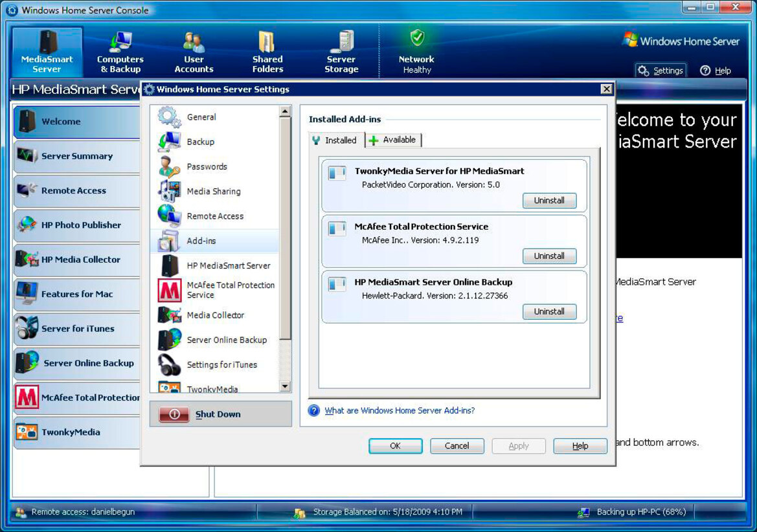Click the dialog Help button
This screenshot has width=757, height=532.
580,446
